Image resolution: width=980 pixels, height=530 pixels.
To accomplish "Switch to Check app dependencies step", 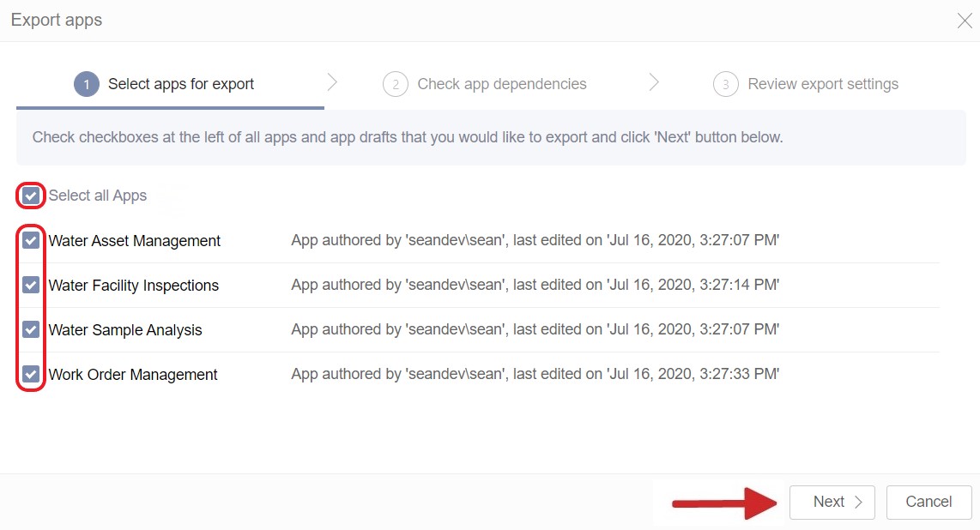I will point(501,84).
